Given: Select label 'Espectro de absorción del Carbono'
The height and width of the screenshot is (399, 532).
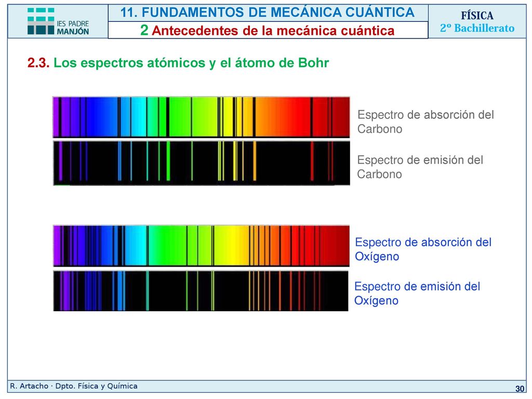Looking at the screenshot, I should point(425,122).
